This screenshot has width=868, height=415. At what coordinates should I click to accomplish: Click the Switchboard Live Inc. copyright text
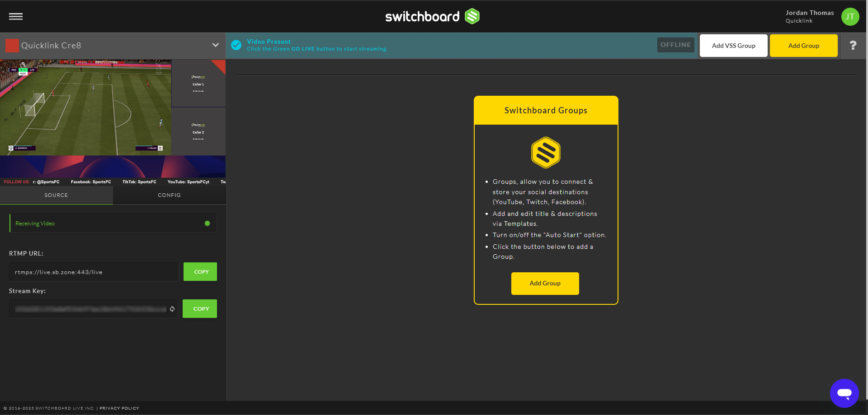[x=49, y=408]
